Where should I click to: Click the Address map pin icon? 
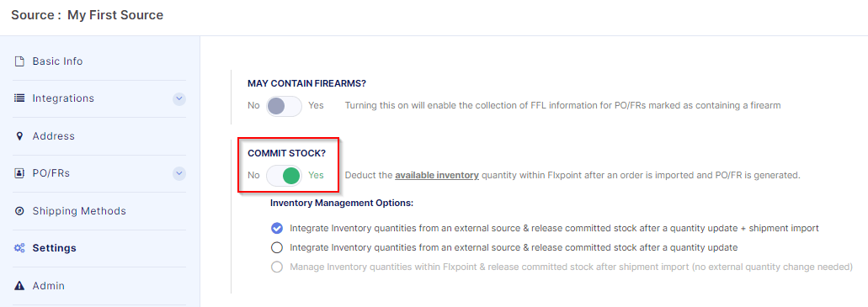click(19, 136)
